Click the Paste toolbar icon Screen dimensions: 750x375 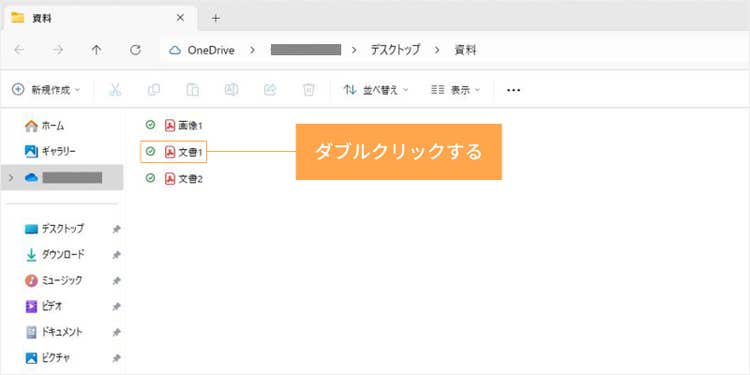click(193, 89)
